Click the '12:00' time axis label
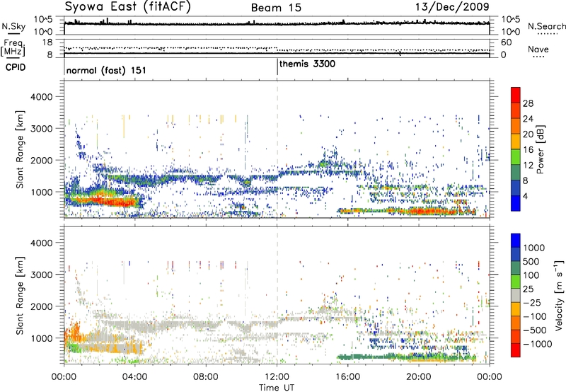 [277, 377]
